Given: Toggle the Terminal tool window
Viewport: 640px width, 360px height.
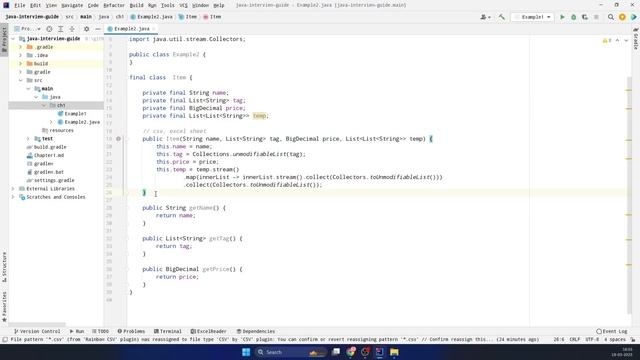Looking at the screenshot, I should pyautogui.click(x=167, y=331).
